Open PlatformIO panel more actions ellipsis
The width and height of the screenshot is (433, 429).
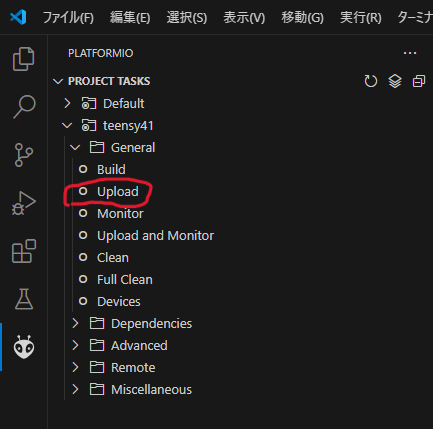pyautogui.click(x=410, y=53)
